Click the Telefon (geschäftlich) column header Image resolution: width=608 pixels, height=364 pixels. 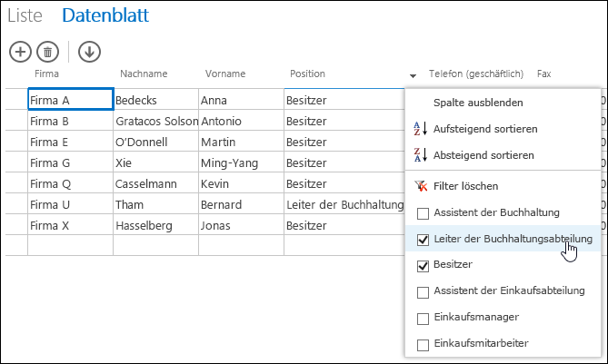pos(476,74)
